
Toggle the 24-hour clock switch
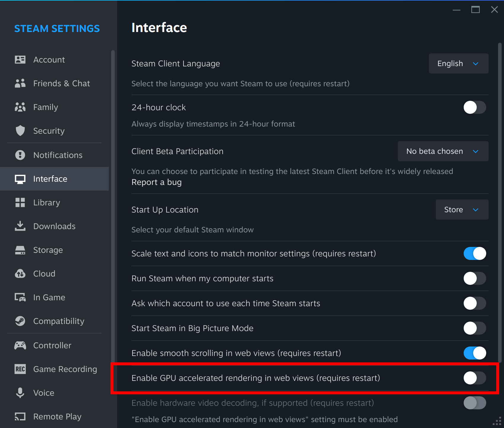coord(475,107)
